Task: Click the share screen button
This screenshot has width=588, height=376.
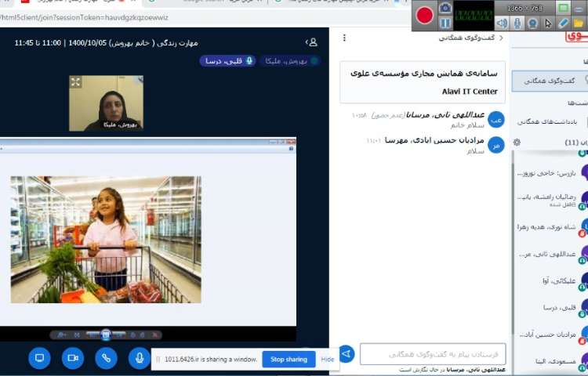Action: point(39,358)
